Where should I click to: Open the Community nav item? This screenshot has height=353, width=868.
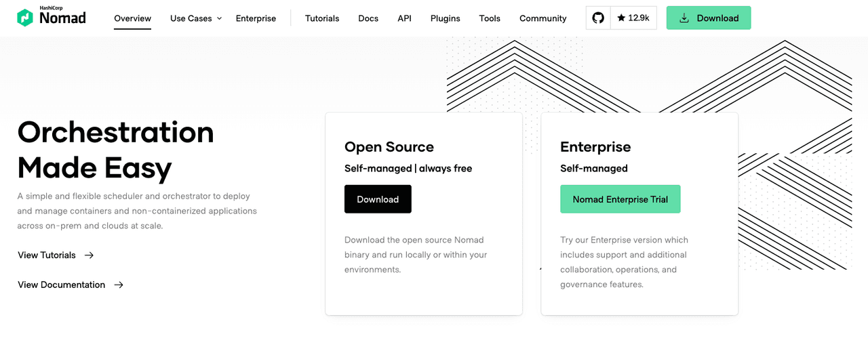543,18
